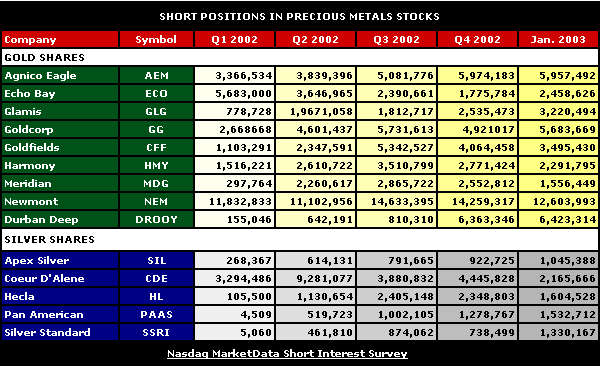600x368 pixels.
Task: Click the Harmony company name
Action: [30, 165]
